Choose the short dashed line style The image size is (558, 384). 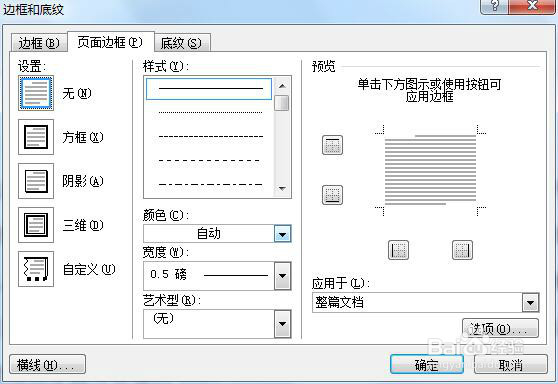click(210, 136)
